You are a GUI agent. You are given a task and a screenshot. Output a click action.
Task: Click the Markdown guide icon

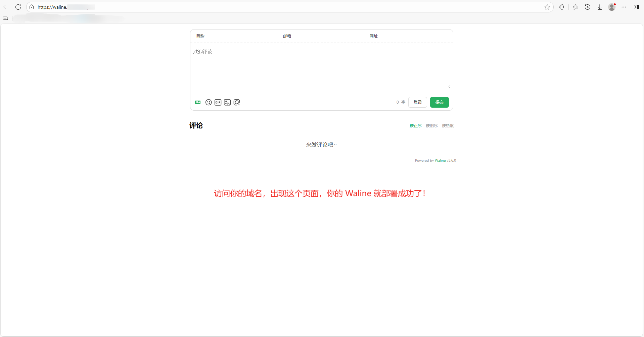click(198, 102)
